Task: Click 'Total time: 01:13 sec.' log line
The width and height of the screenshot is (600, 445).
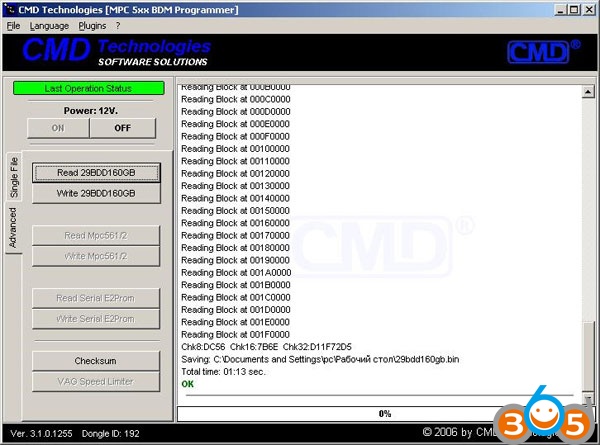Action: (223, 372)
